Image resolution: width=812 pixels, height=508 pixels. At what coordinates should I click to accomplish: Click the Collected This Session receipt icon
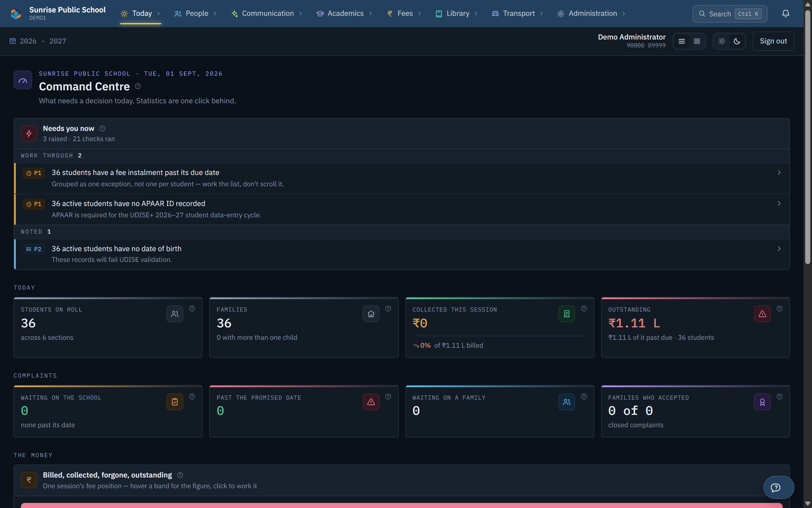(x=567, y=314)
